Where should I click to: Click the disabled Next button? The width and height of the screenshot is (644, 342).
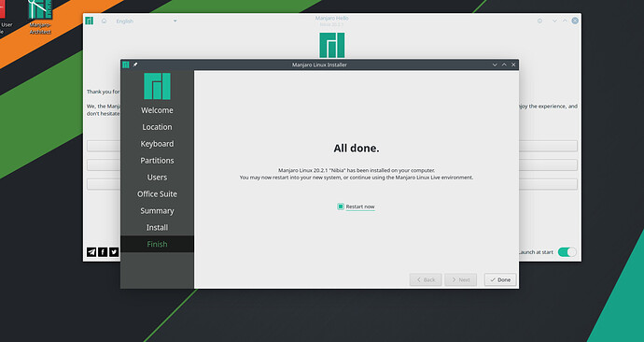(x=460, y=279)
